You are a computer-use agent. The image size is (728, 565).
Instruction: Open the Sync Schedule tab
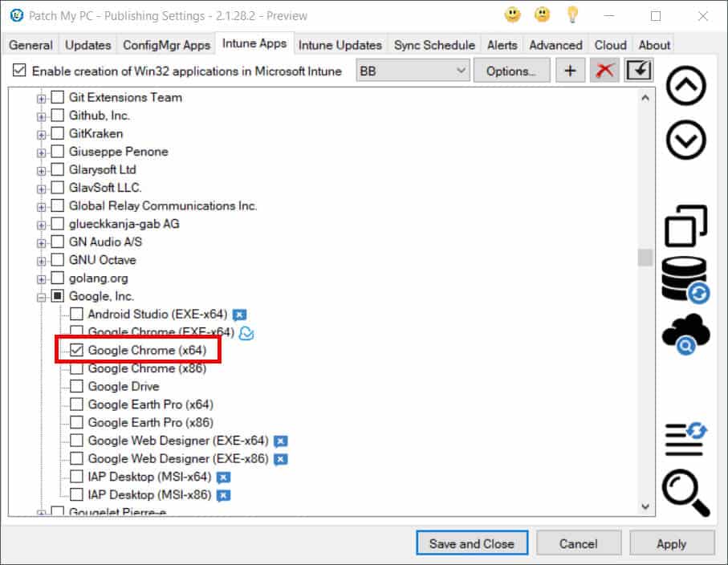[x=434, y=45]
